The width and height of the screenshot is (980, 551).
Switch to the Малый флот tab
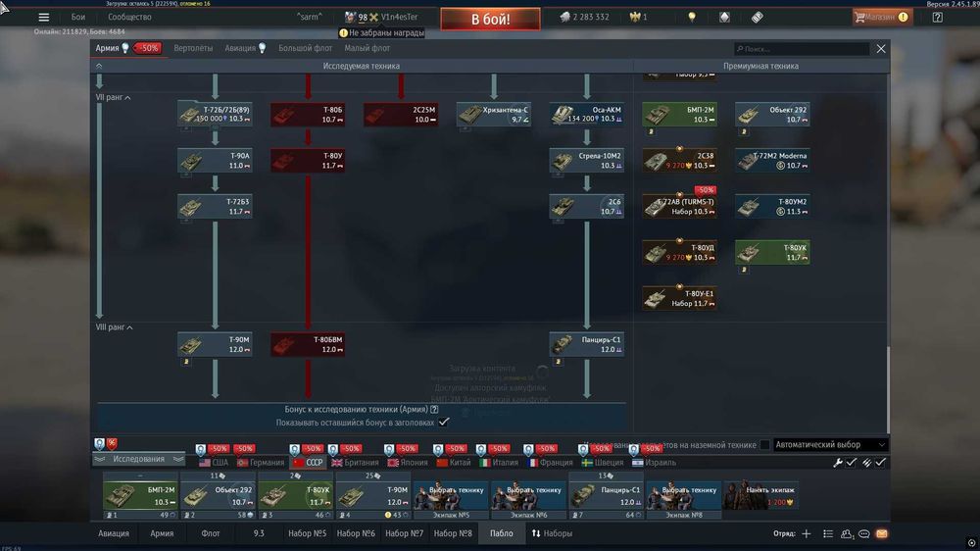click(367, 48)
